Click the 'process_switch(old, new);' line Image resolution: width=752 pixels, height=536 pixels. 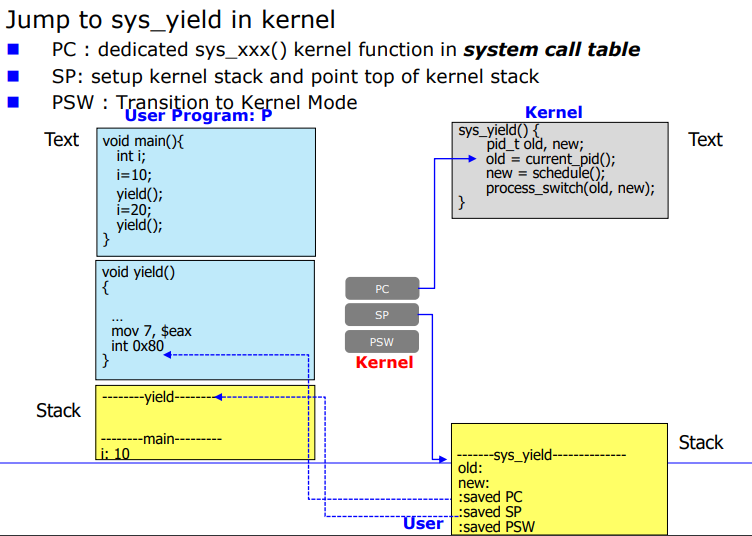tap(570, 188)
